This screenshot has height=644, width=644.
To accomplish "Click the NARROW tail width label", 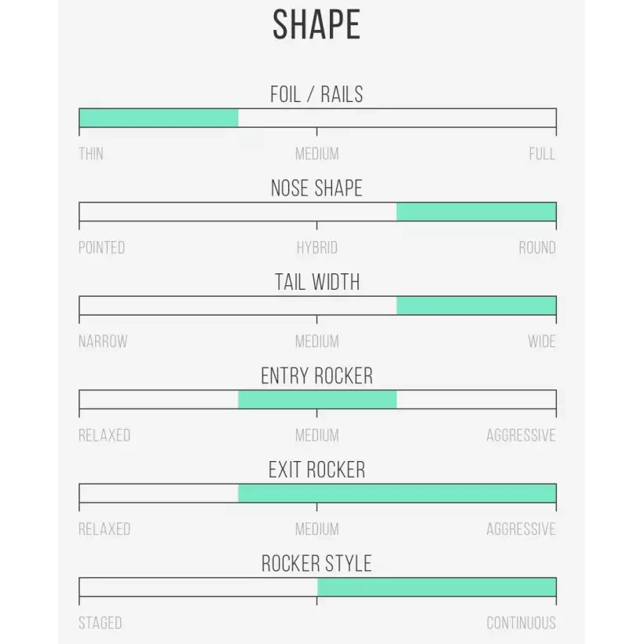I will point(103,342).
